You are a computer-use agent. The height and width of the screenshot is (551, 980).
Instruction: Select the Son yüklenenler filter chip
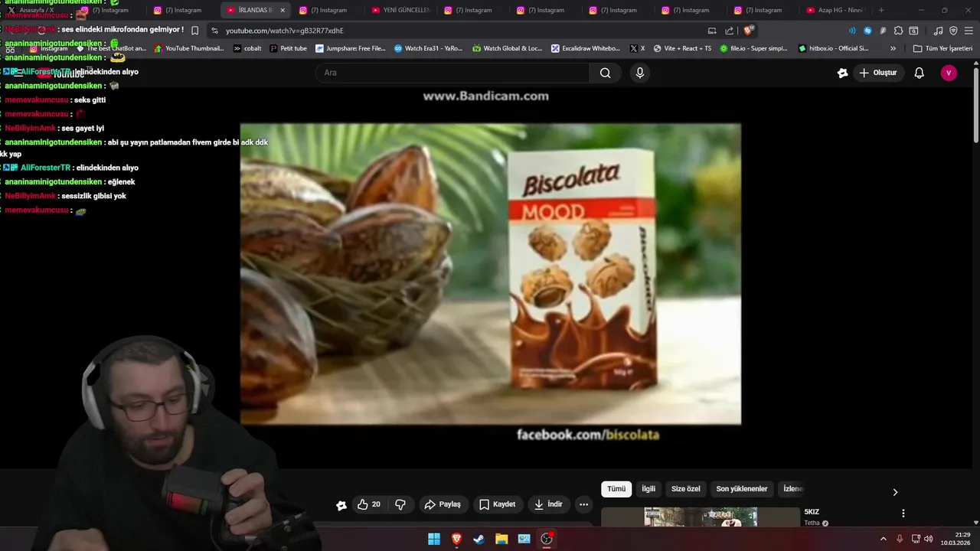pyautogui.click(x=742, y=489)
